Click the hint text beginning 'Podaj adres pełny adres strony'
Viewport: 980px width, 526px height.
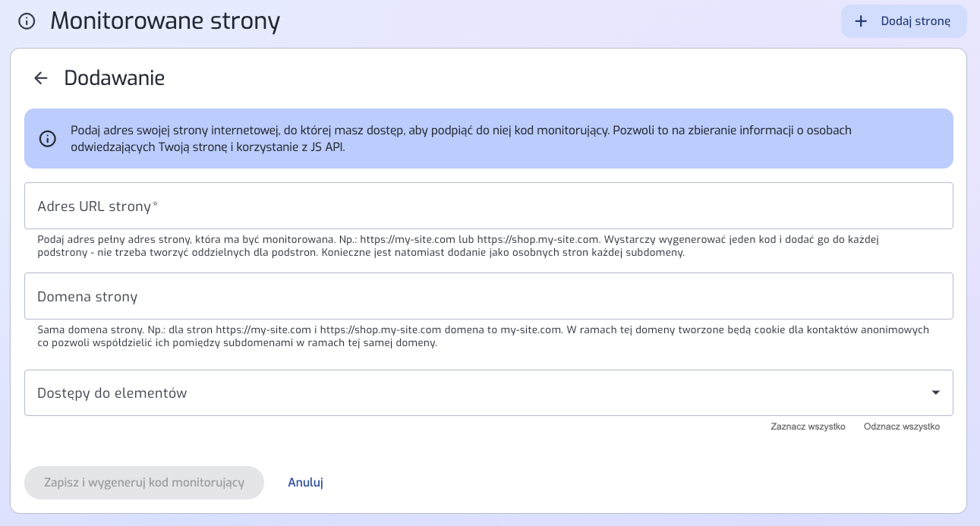click(458, 246)
